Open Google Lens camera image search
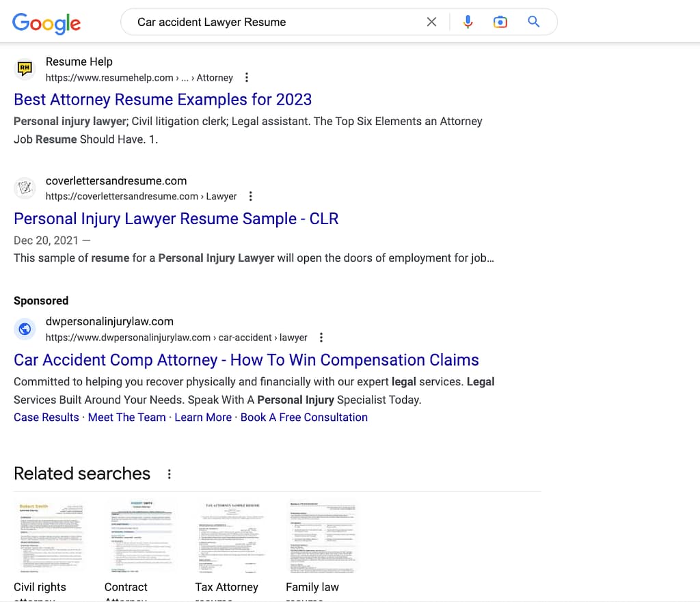The height and width of the screenshot is (602, 700). (x=500, y=22)
